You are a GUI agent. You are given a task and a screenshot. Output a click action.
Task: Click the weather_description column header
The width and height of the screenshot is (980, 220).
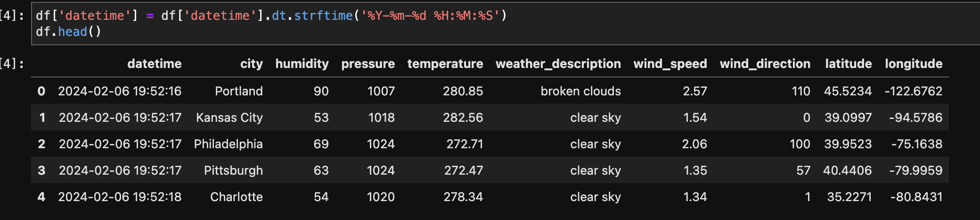558,64
